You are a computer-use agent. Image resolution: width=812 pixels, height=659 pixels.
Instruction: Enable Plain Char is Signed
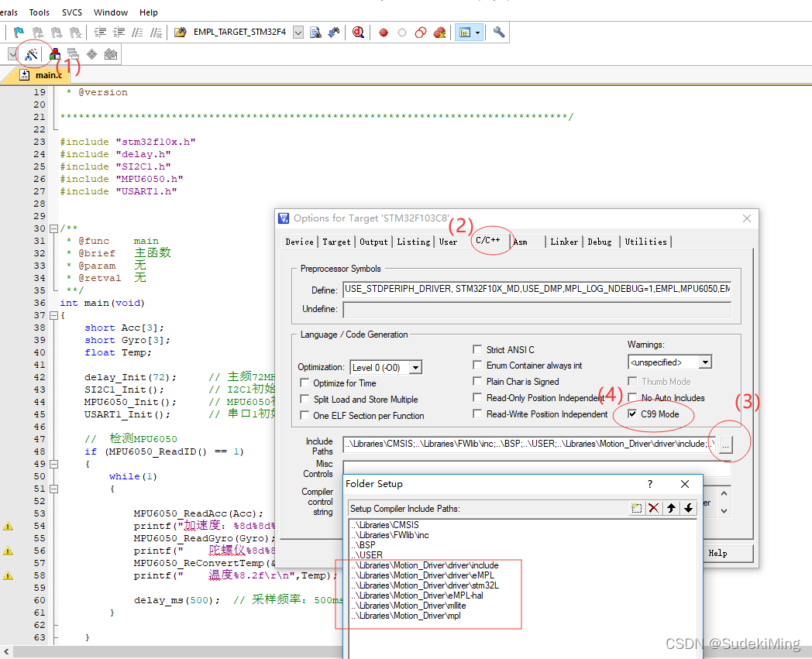point(477,381)
